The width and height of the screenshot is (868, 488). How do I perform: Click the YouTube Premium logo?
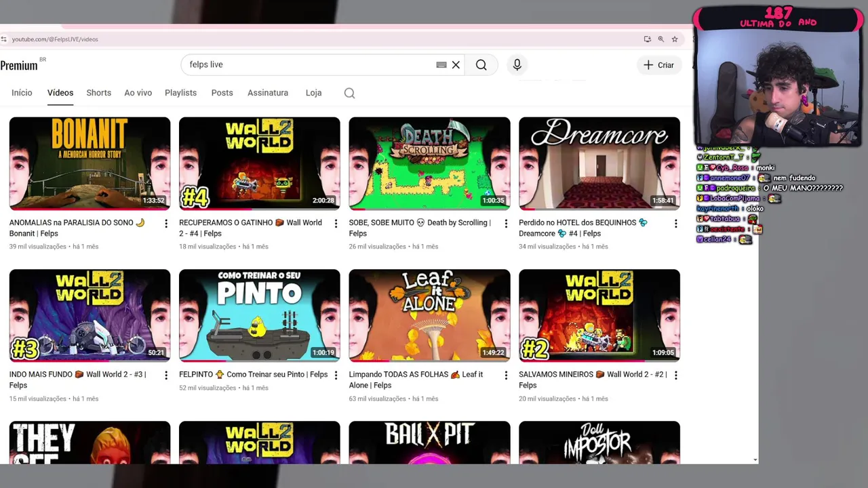(x=20, y=65)
